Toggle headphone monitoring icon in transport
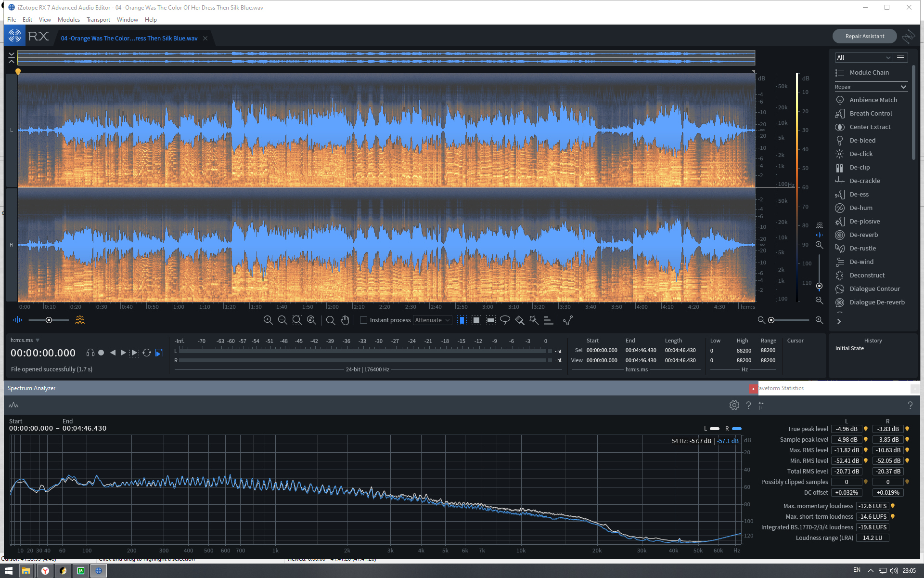Image resolution: width=924 pixels, height=578 pixels. tap(90, 353)
